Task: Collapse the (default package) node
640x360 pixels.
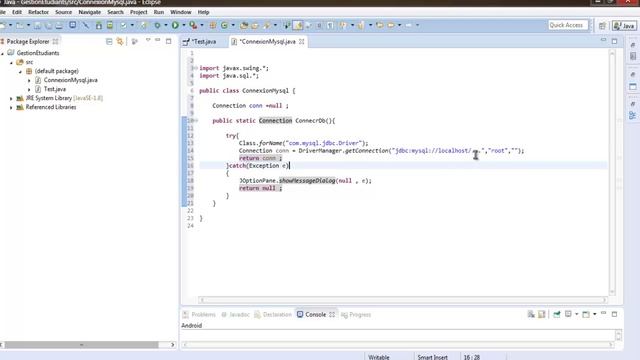Action: click(x=20, y=71)
